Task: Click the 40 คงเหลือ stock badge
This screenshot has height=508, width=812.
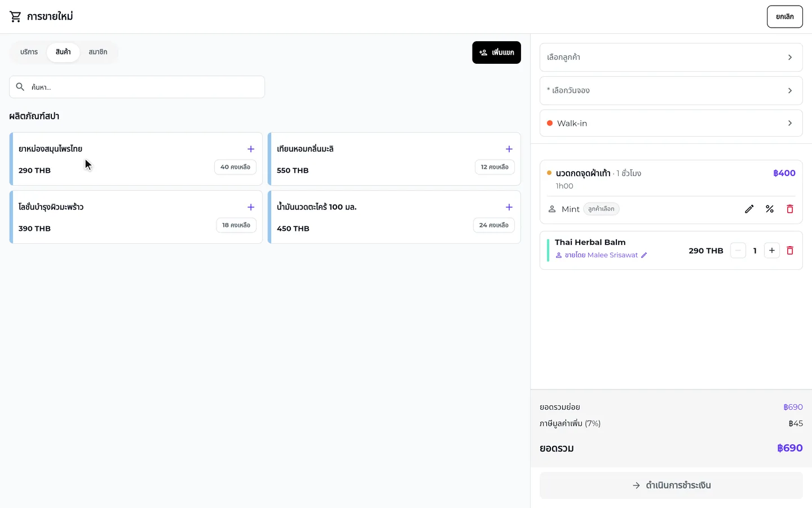Action: coord(235,167)
